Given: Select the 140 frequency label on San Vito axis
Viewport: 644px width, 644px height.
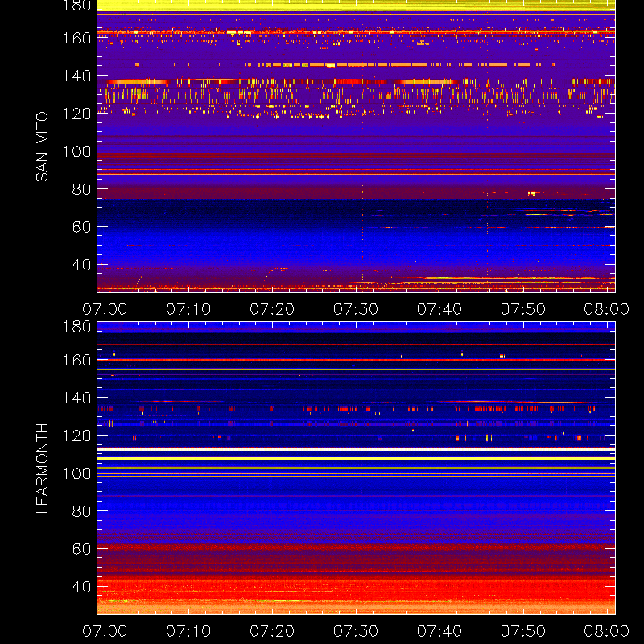Looking at the screenshot, I should [x=76, y=76].
